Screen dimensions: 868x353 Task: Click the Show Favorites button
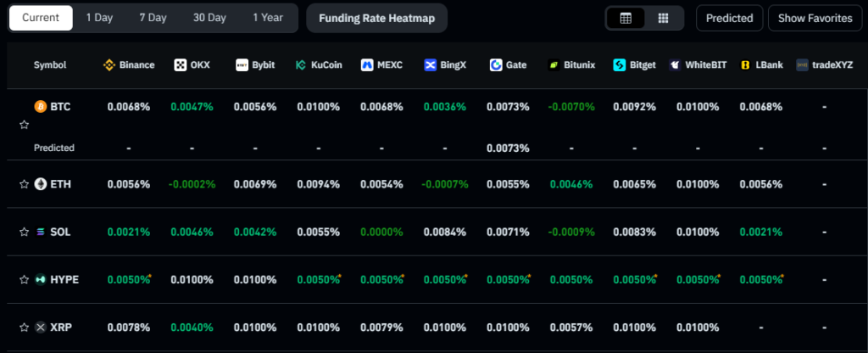tap(815, 19)
